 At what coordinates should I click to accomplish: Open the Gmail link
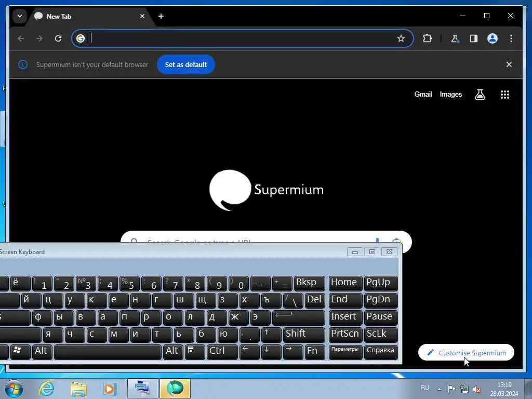[423, 95]
